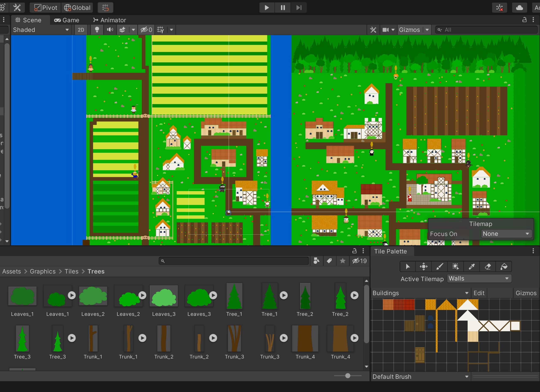
Task: Open the cloud services icon
Action: 519,8
